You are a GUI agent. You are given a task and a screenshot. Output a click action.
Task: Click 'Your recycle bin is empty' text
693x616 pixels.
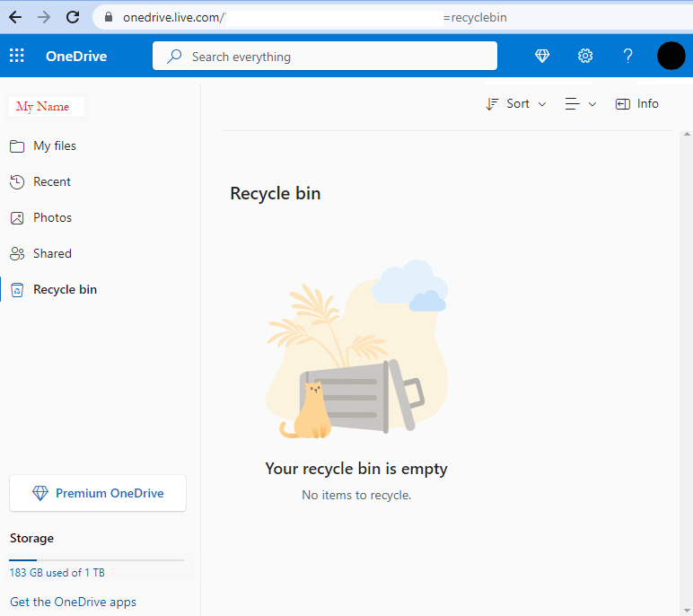point(356,469)
